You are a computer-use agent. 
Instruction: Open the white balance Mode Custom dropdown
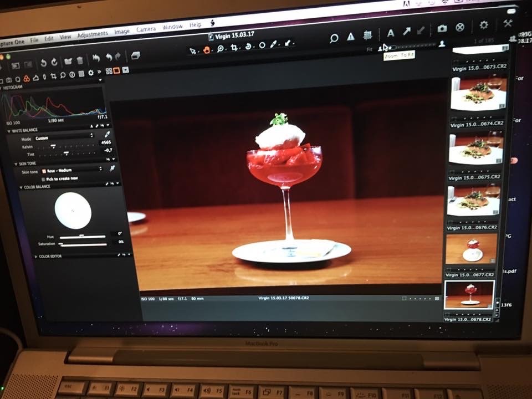coord(63,137)
